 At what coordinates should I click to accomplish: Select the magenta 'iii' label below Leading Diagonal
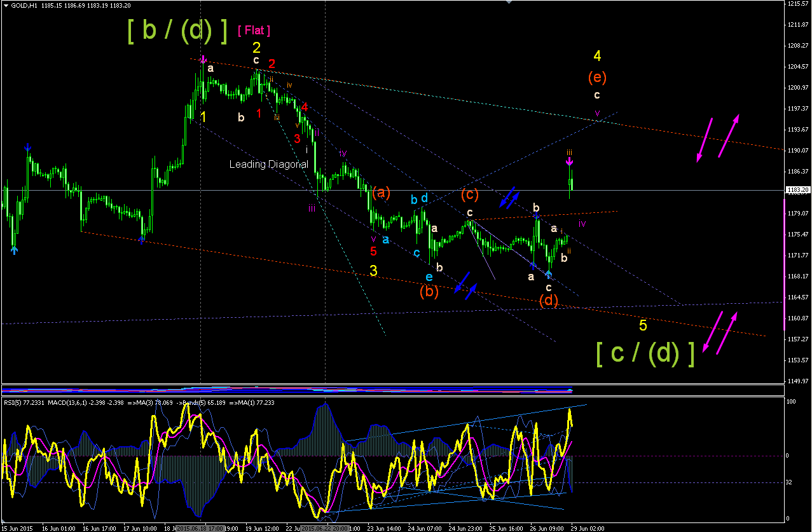pyautogui.click(x=312, y=208)
